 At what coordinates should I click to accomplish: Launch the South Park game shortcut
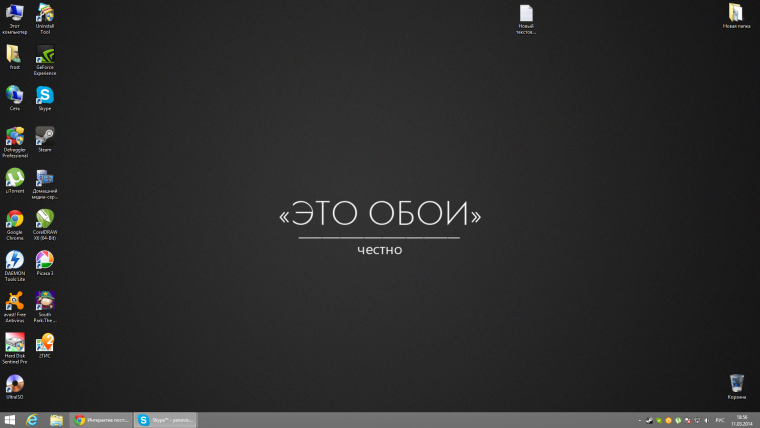45,307
